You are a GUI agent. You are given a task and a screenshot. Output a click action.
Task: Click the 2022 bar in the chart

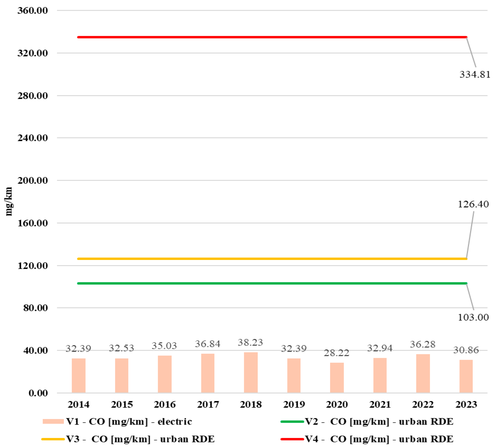(423, 374)
